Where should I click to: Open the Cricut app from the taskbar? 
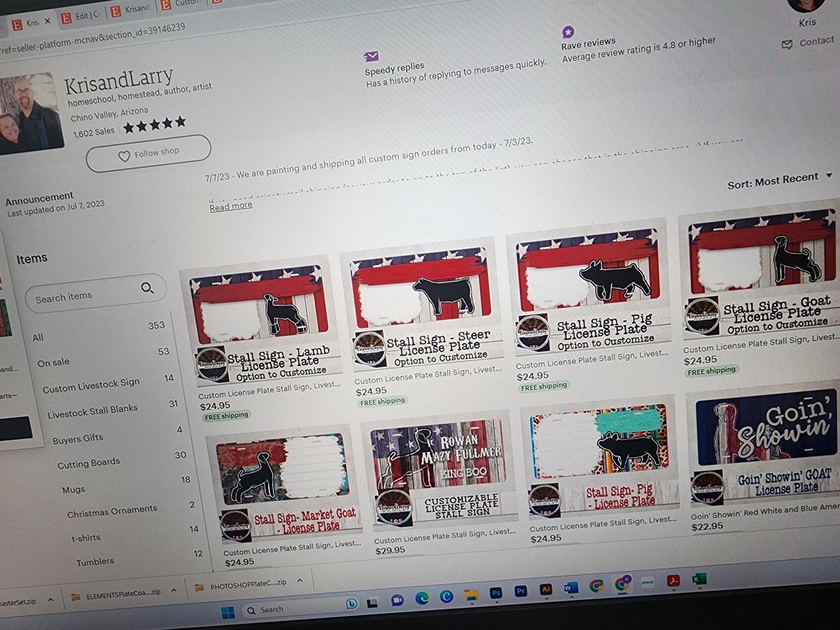(647, 583)
